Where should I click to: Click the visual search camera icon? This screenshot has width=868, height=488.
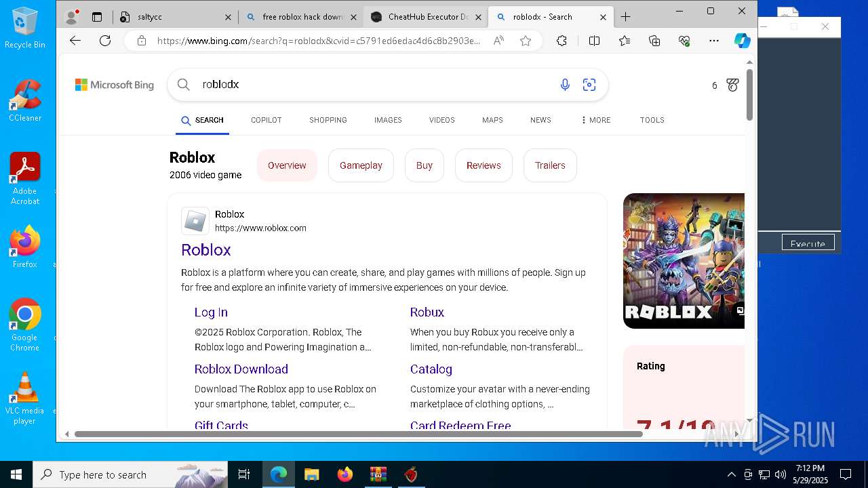coord(589,85)
